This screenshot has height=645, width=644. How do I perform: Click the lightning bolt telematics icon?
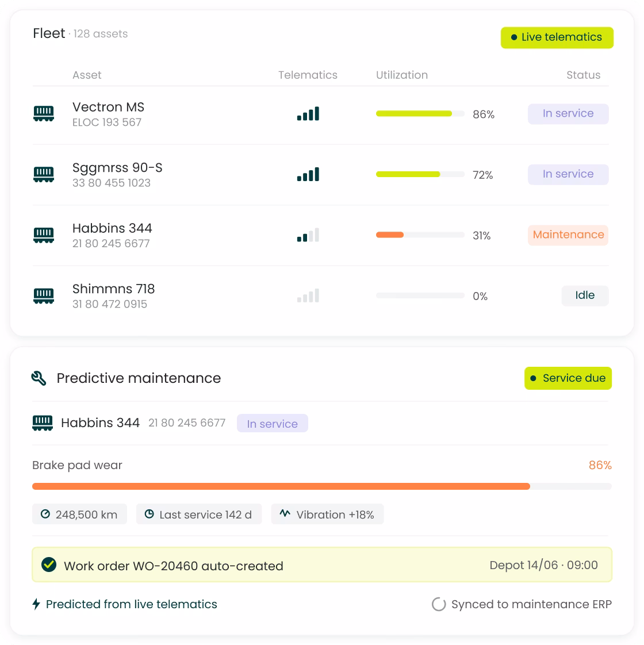[36, 604]
